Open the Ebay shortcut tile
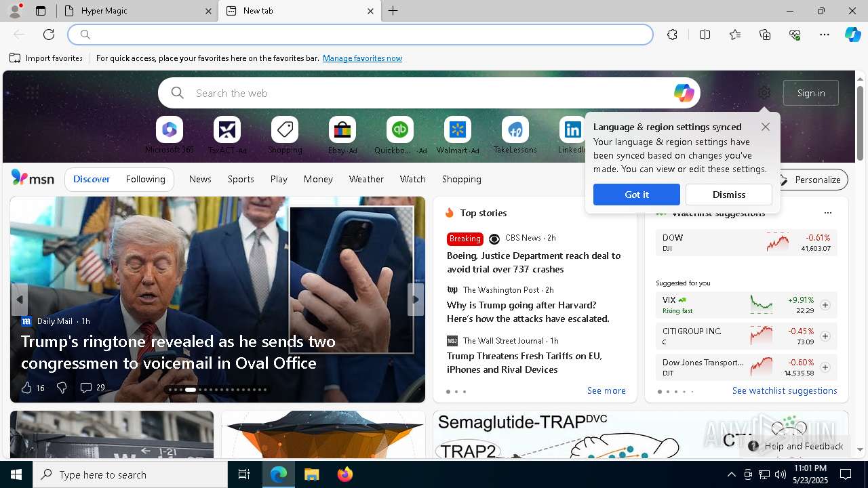The width and height of the screenshot is (868, 488). (342, 136)
